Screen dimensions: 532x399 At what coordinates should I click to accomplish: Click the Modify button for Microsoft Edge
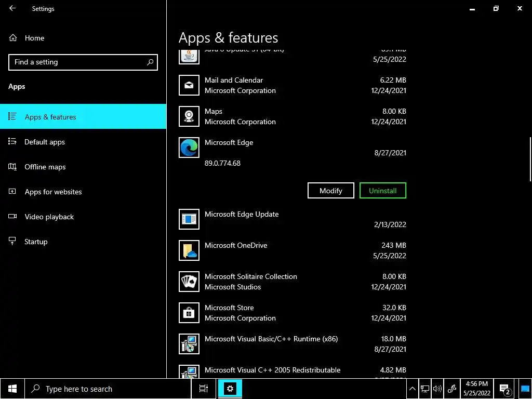point(331,191)
